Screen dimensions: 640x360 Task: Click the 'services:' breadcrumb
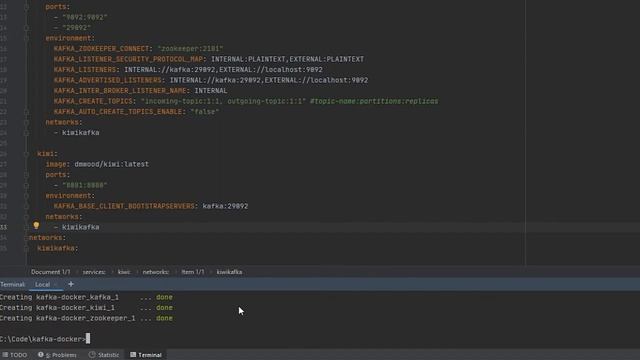pyautogui.click(x=94, y=272)
